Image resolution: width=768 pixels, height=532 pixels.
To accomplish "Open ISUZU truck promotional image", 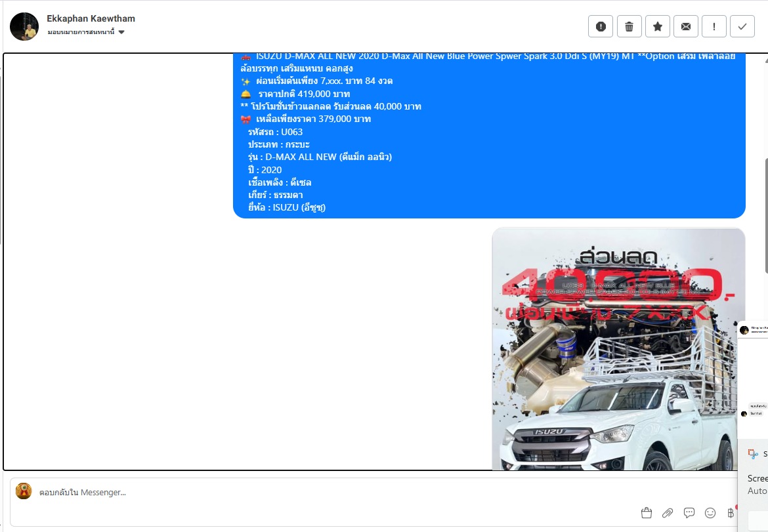I will [618, 349].
